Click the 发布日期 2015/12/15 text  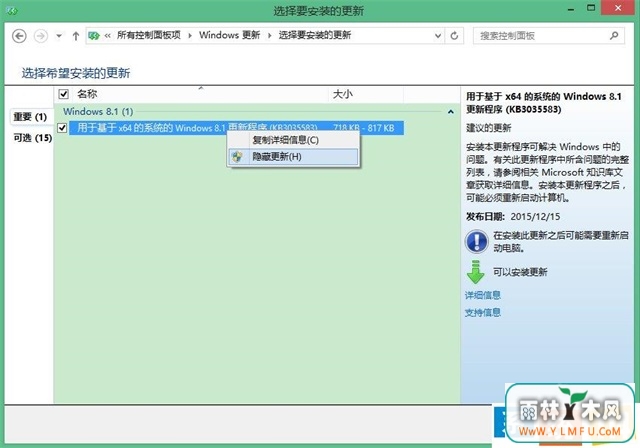(x=513, y=216)
